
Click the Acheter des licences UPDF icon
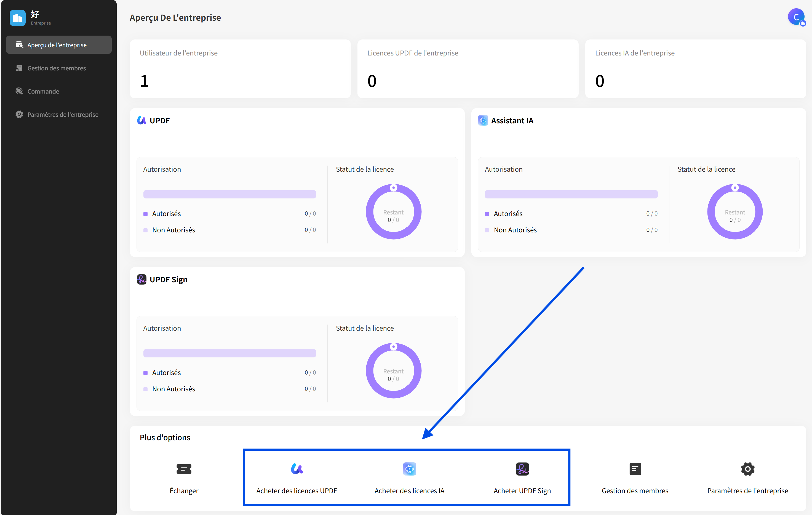point(297,469)
